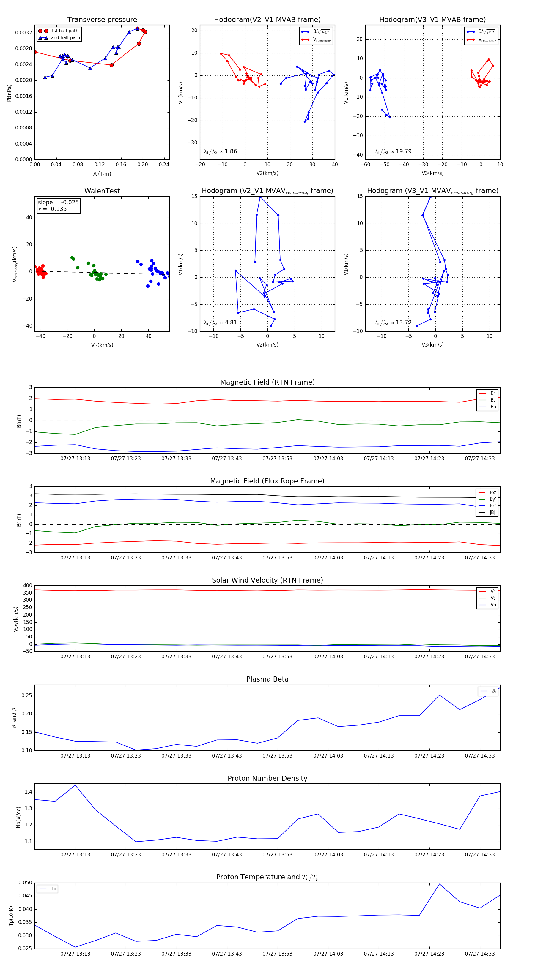This screenshot has width=535, height=980.
Task: Click the 'Proton Temperature and Te/Tp' title
Action: click(x=267, y=877)
